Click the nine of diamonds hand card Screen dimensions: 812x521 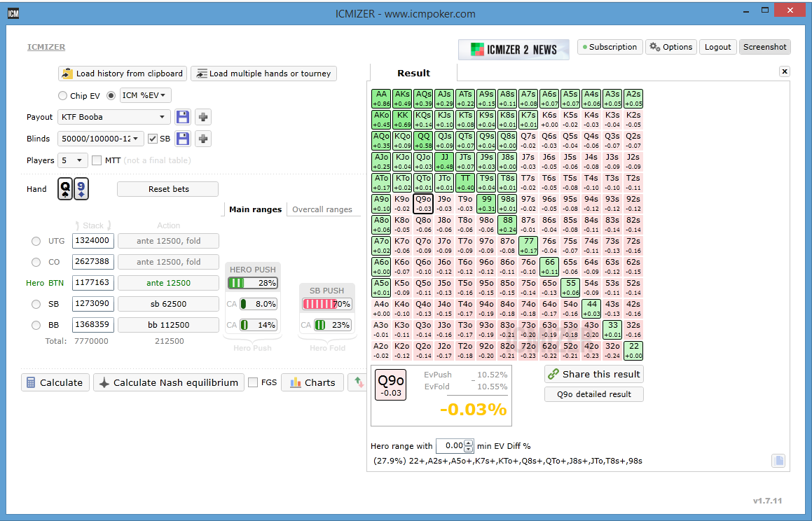(x=81, y=189)
